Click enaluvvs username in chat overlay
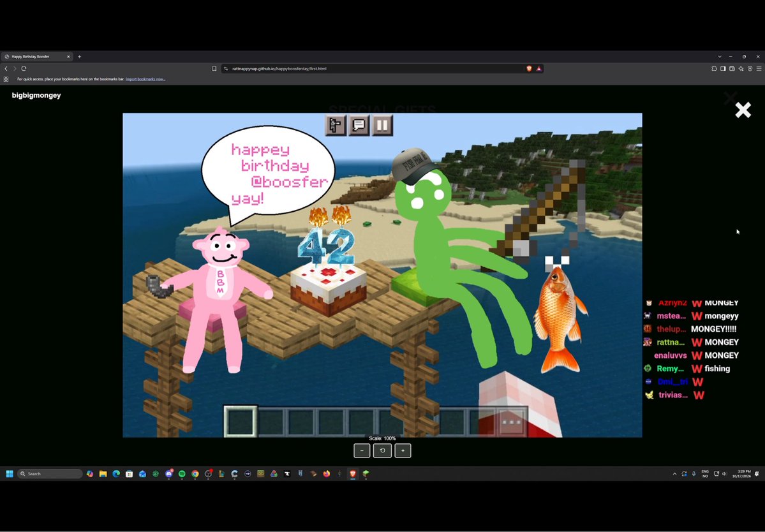Screen dimensions: 765x532 point(671,355)
